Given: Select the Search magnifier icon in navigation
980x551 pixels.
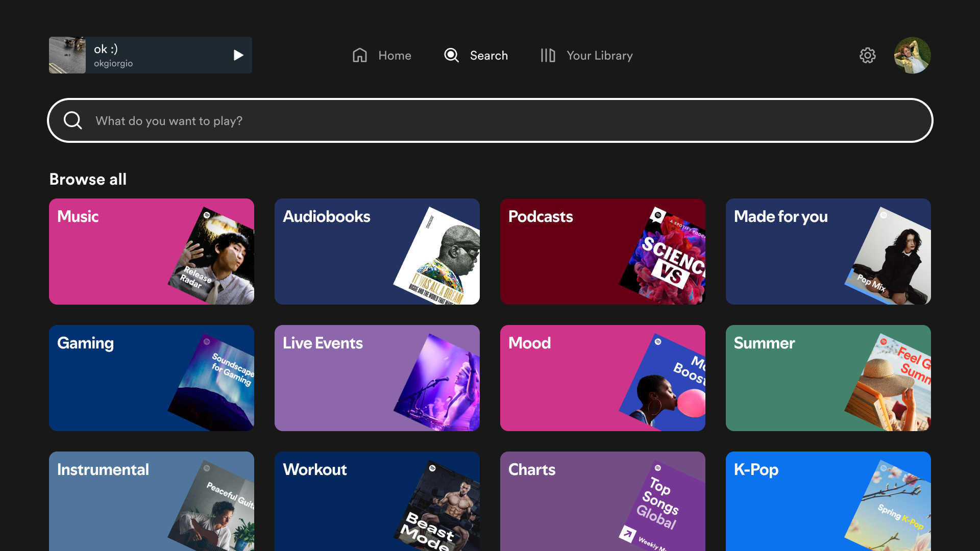Looking at the screenshot, I should pyautogui.click(x=451, y=55).
